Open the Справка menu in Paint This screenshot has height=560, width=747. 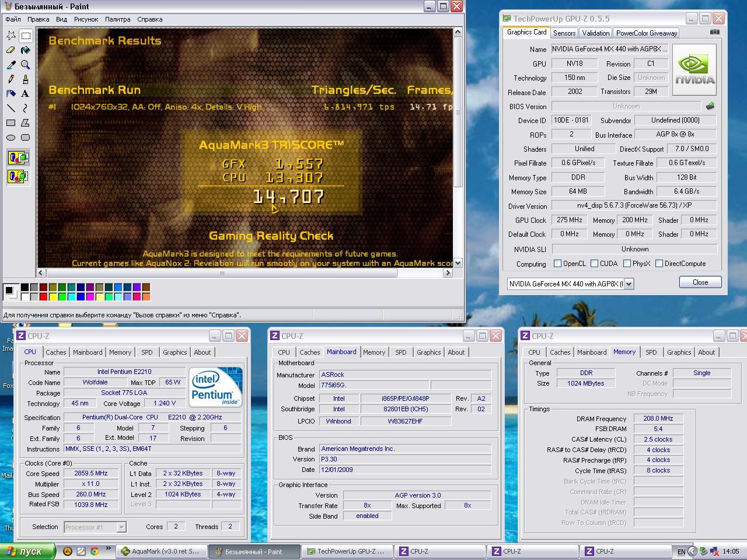(x=150, y=19)
